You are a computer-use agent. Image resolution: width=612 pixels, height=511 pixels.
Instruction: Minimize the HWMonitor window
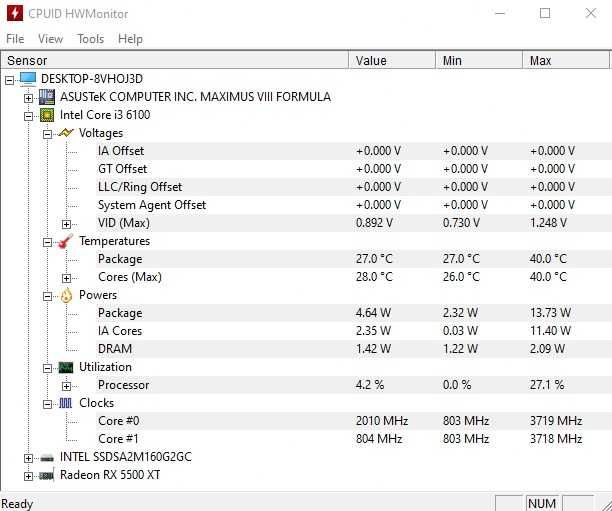tap(500, 13)
